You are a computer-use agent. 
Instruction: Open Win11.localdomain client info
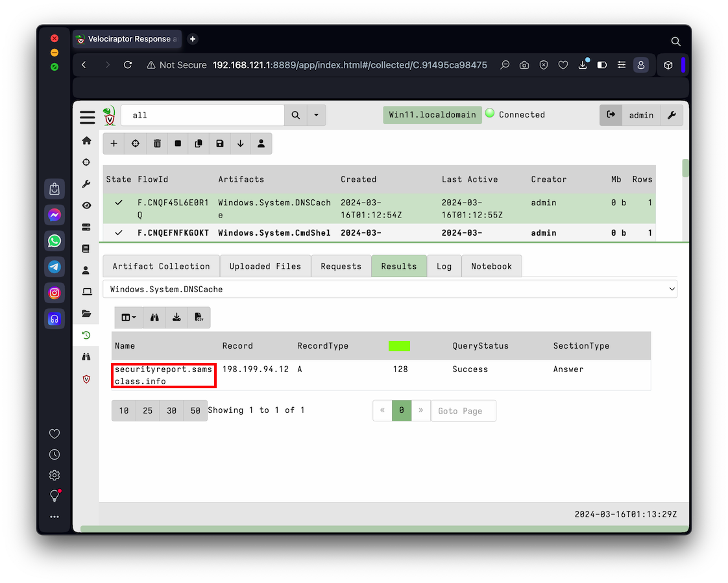(431, 115)
